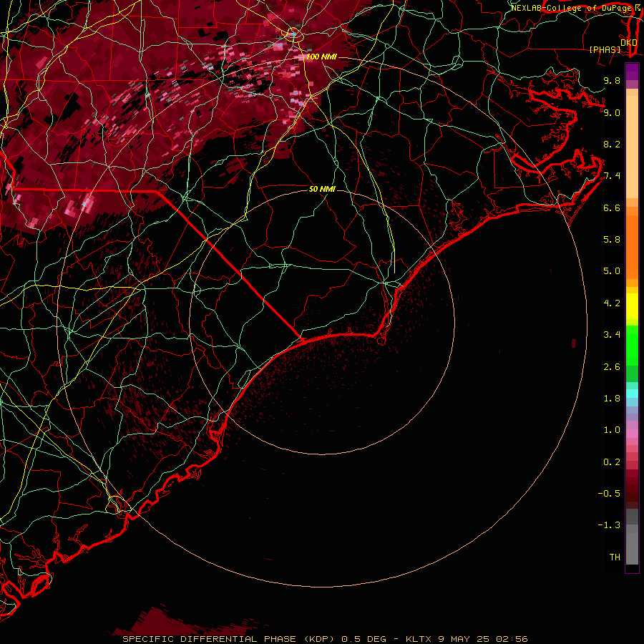The image size is (644, 644).
Task: Click the 50 NMI range ring label
Action: tap(322, 189)
